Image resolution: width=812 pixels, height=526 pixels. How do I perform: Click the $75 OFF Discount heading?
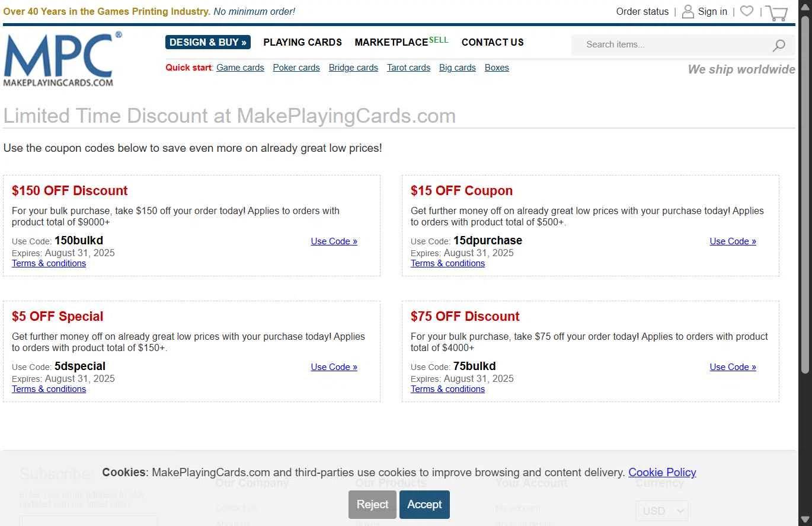(x=465, y=317)
